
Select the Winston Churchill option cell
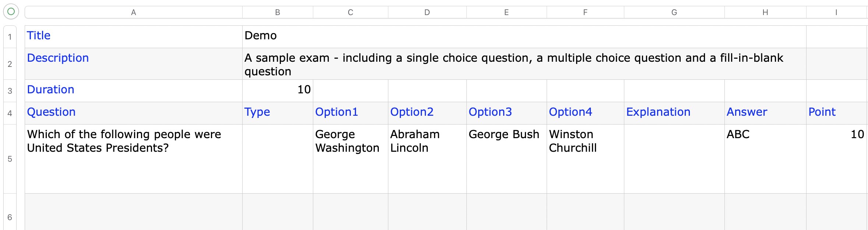tap(585, 159)
